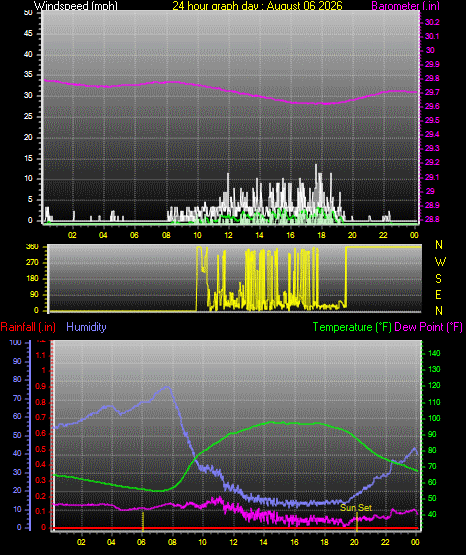
Task: Click the 29.6 barometer axis value
Action: [x=432, y=106]
